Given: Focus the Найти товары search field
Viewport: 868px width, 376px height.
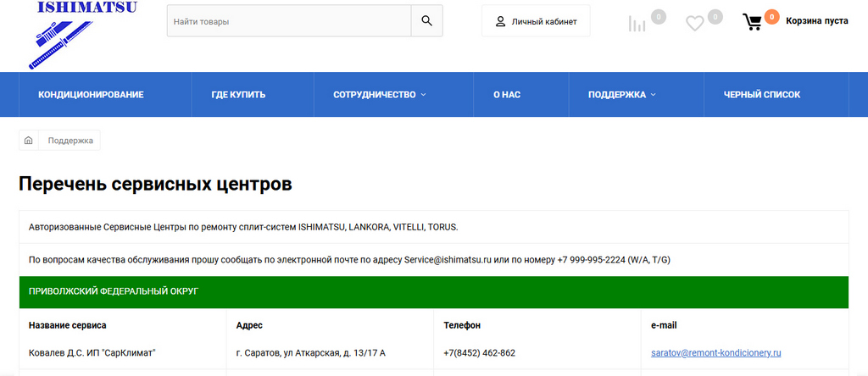Looking at the screenshot, I should (x=289, y=21).
